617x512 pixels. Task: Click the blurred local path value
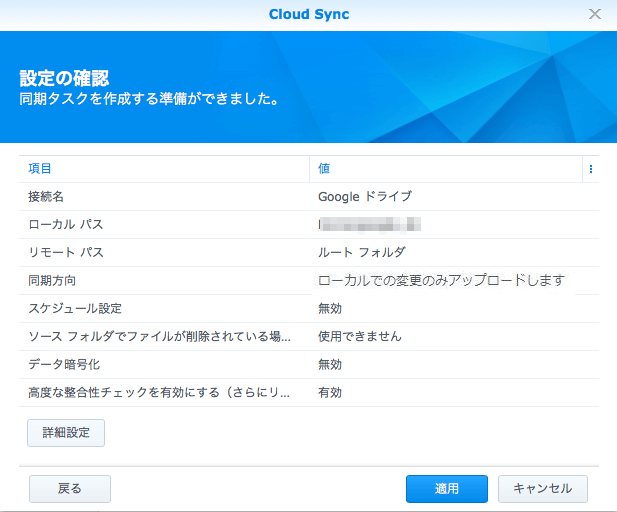tap(369, 224)
